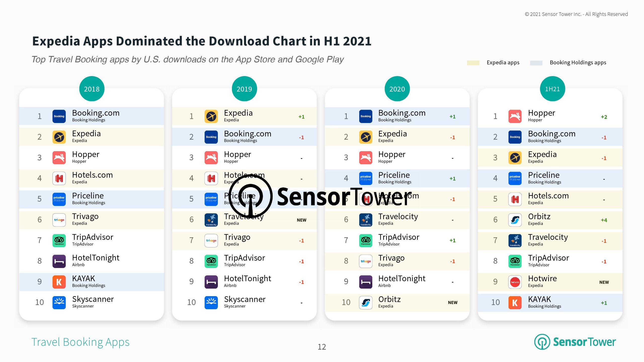
Task: Click the Skyscanner icon in the 2019 list
Action: tap(211, 302)
